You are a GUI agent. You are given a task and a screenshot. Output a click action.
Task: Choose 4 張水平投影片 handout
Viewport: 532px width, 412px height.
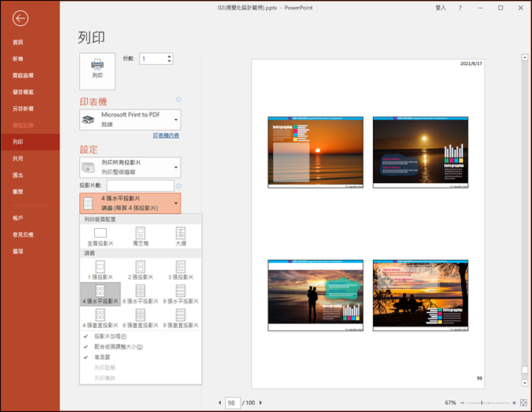tap(101, 294)
